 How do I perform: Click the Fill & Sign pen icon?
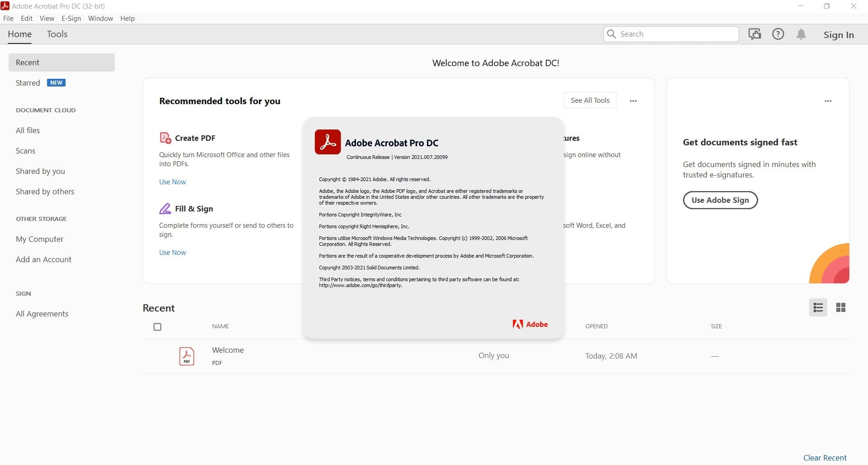pos(165,209)
